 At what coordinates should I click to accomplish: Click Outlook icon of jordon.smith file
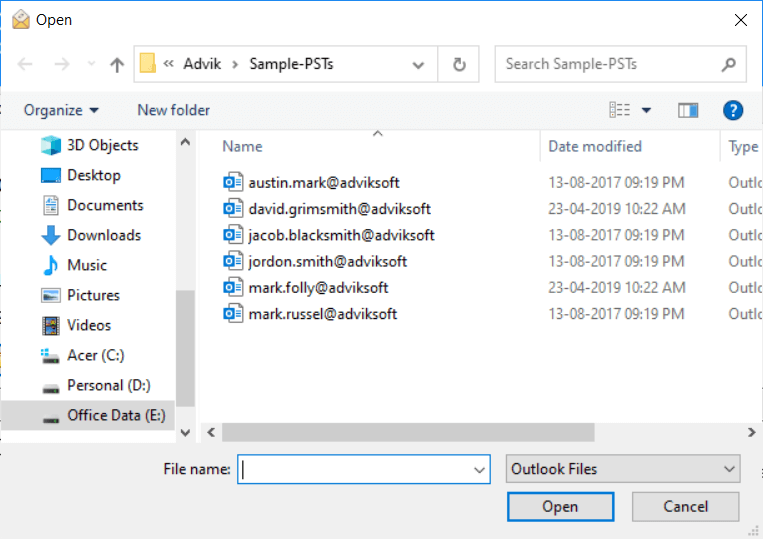(233, 261)
